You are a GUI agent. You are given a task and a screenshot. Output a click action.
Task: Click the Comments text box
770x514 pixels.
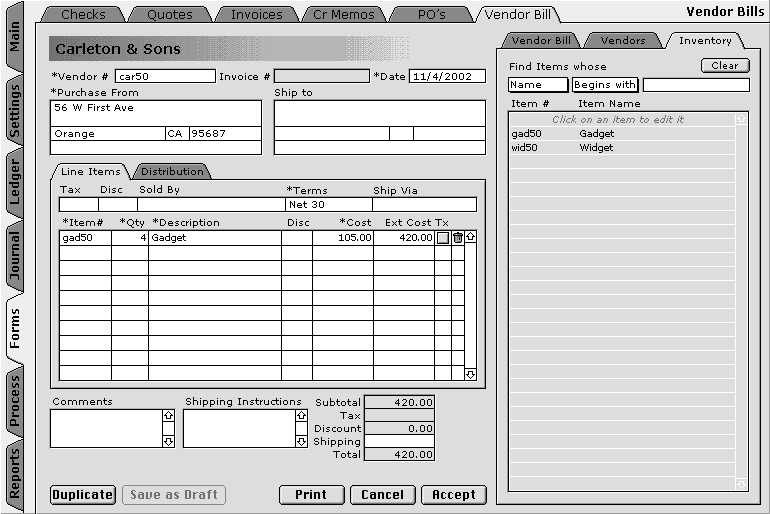point(107,429)
